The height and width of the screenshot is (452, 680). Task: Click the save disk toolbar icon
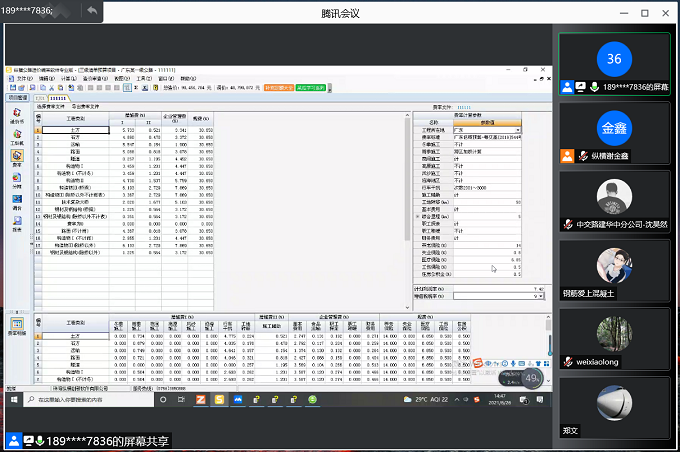[13, 88]
